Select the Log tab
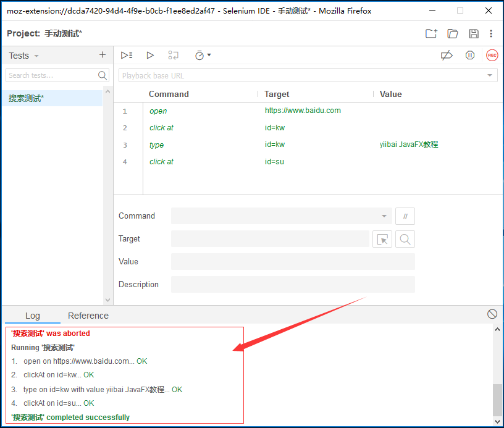 tap(33, 316)
